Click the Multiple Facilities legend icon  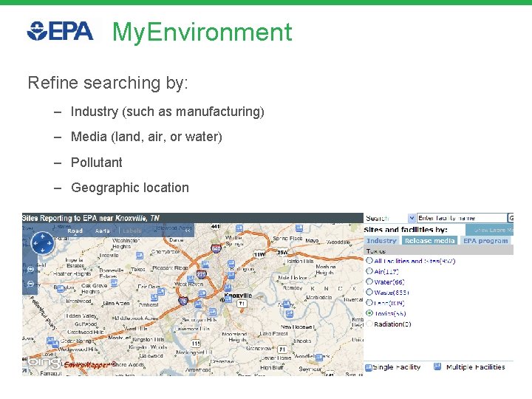[x=437, y=366]
